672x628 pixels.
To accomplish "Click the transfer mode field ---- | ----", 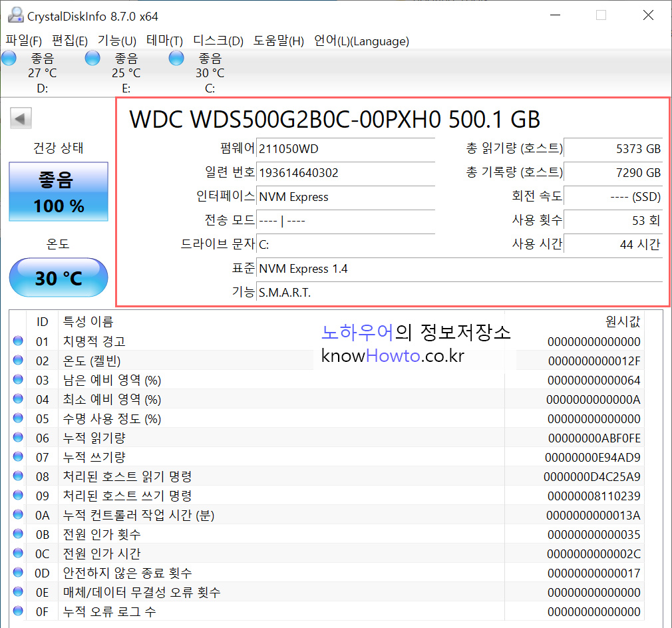I will (x=345, y=221).
